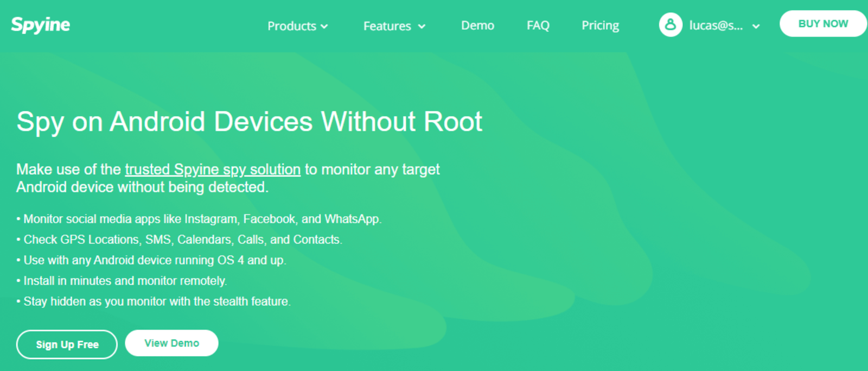
Task: Click the bullet Check GPS Locations, SMS, Calendars
Action: coord(180,240)
